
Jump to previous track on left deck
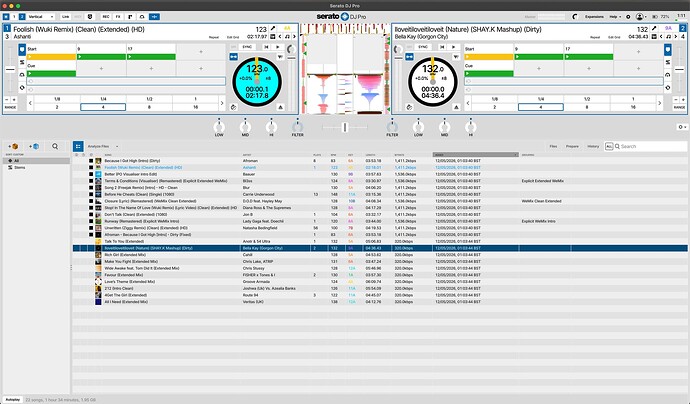(266, 47)
